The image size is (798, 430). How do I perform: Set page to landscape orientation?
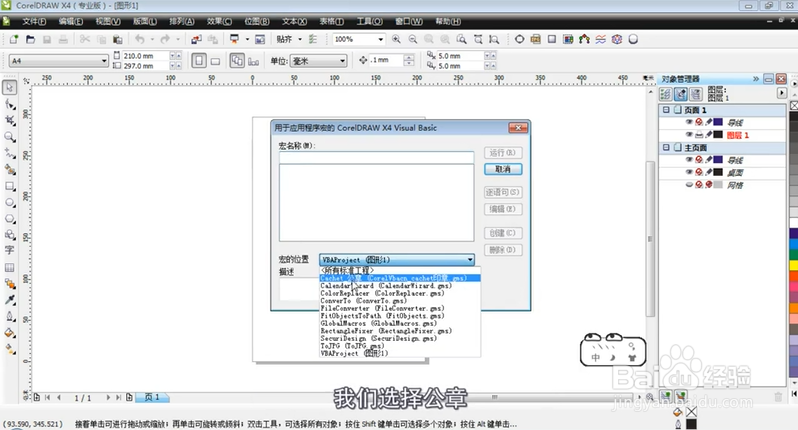(x=216, y=61)
